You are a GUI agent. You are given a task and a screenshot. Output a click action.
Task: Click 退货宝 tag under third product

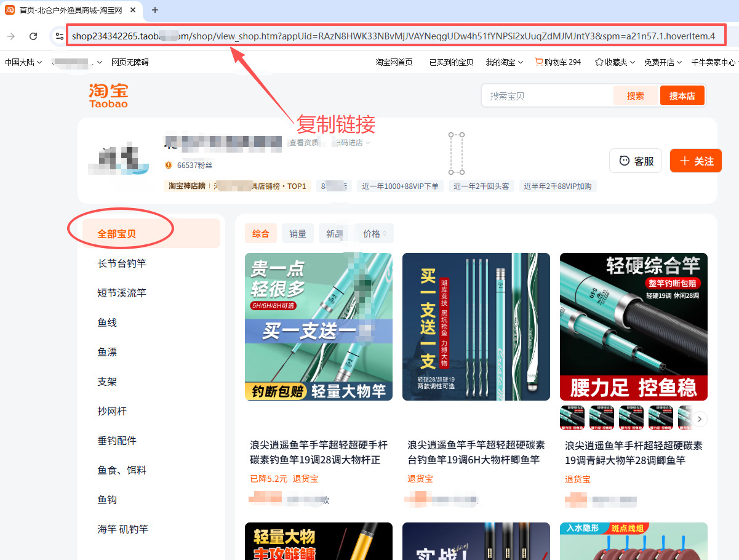pos(578,479)
